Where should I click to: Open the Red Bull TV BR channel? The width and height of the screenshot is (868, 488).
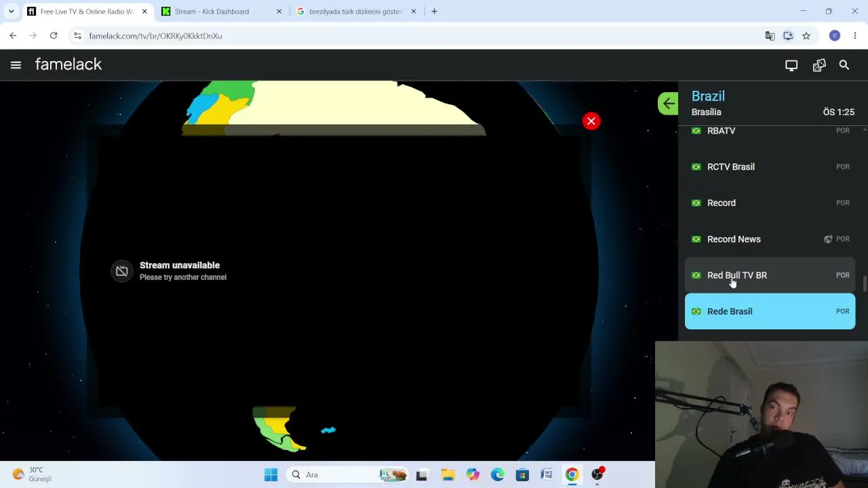770,275
